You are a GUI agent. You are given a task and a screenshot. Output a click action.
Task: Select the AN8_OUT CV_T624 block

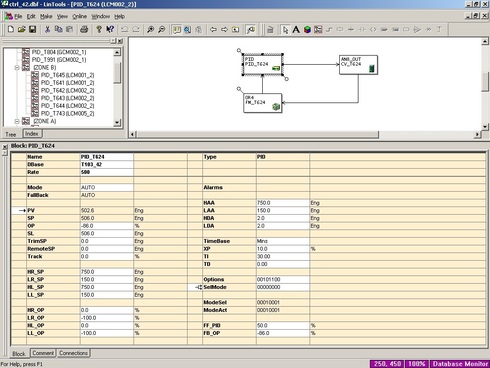click(x=358, y=65)
